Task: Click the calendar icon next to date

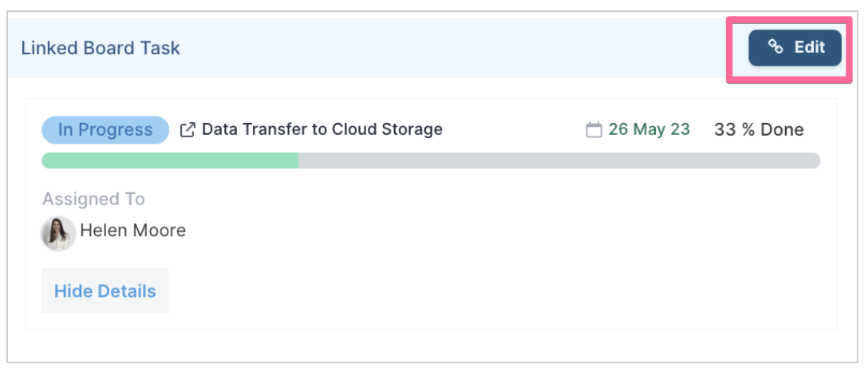Action: [594, 130]
